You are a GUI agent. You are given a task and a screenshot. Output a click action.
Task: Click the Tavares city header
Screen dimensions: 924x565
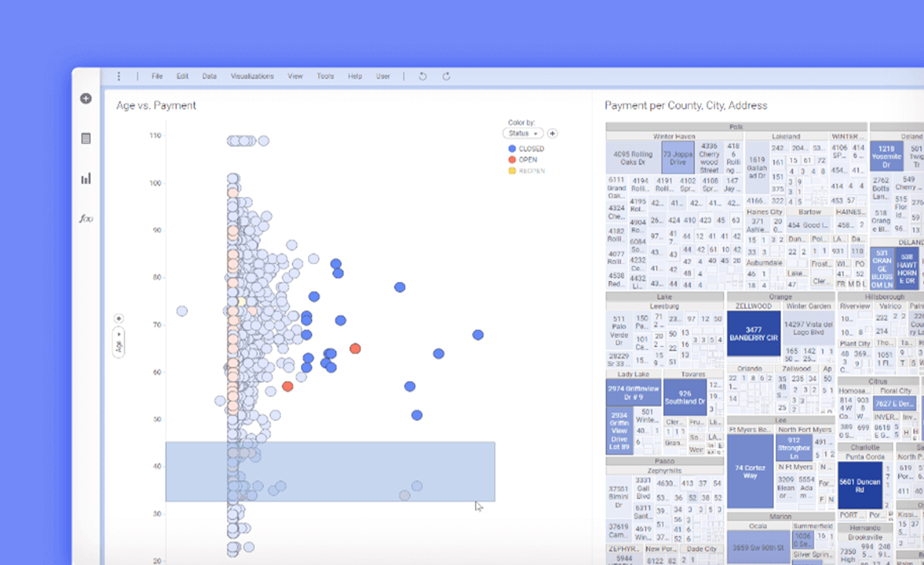coord(693,375)
